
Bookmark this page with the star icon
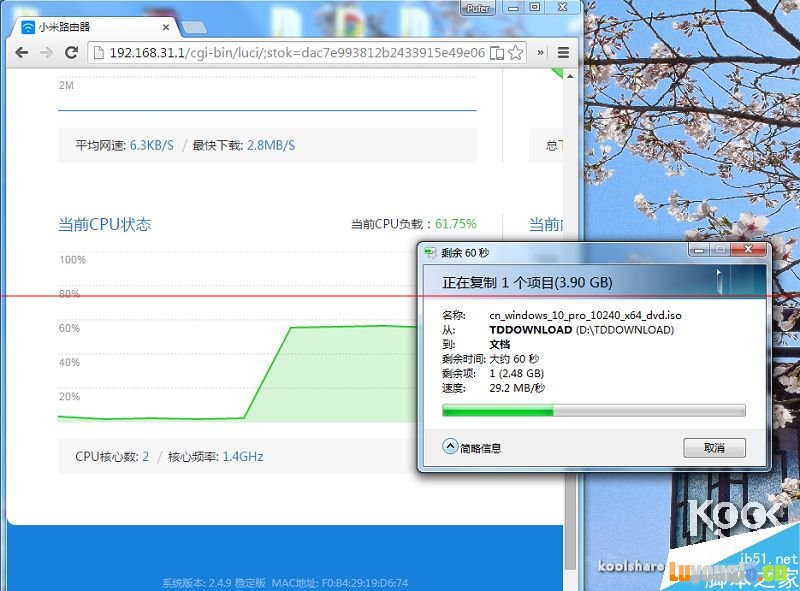tap(516, 53)
